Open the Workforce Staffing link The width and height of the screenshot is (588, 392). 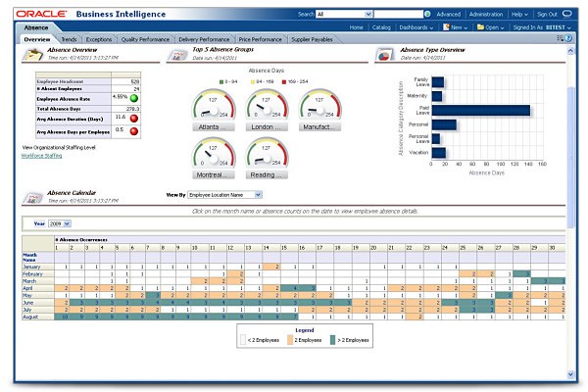41,155
